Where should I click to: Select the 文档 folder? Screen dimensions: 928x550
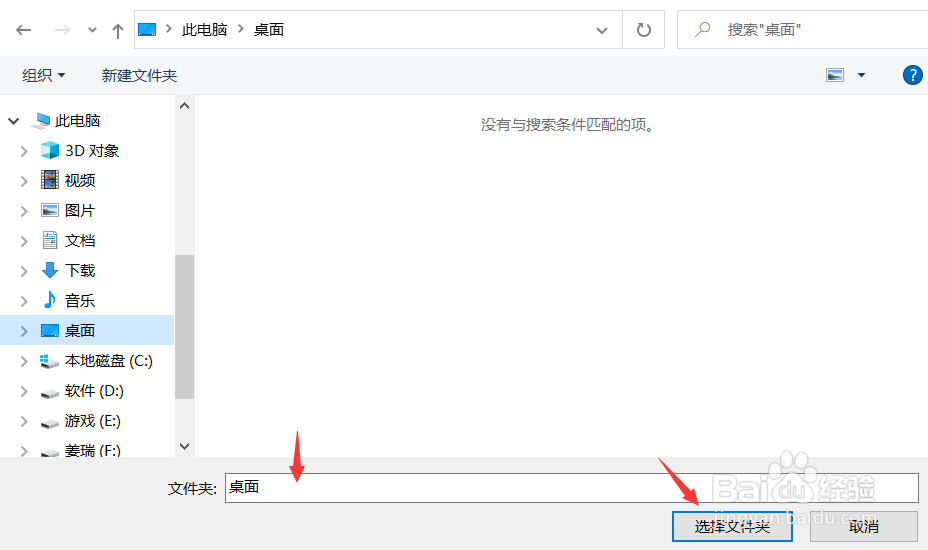[x=80, y=240]
